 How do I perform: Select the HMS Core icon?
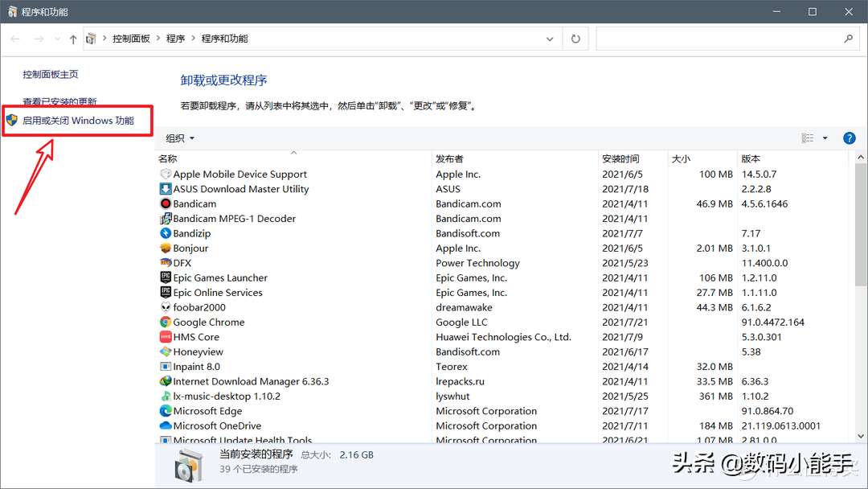tap(166, 337)
